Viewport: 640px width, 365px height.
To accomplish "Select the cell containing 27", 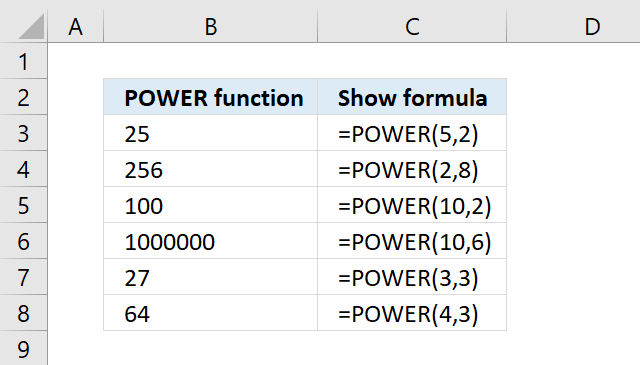I will pyautogui.click(x=211, y=276).
